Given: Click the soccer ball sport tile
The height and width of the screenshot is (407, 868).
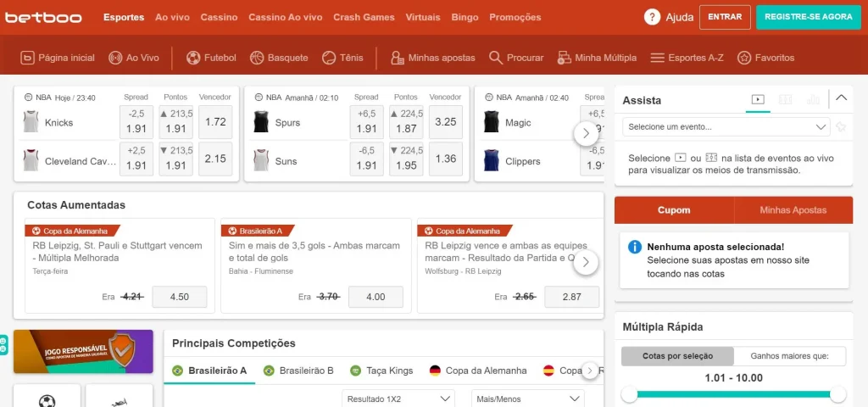Looking at the screenshot, I should (47, 401).
